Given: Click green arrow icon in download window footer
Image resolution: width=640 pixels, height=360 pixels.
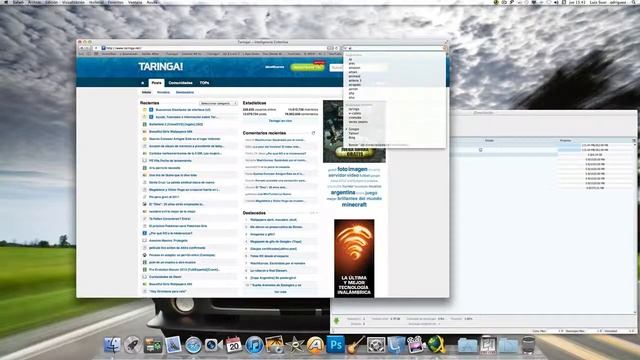Looking at the screenshot, I should point(336,321).
